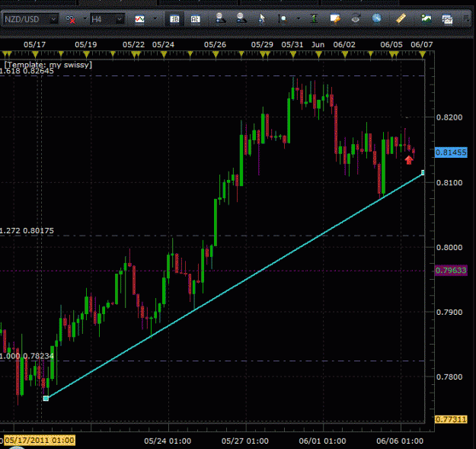Click the 0.8000 price axis label
Screen dimensions: 476x449
point(449,247)
